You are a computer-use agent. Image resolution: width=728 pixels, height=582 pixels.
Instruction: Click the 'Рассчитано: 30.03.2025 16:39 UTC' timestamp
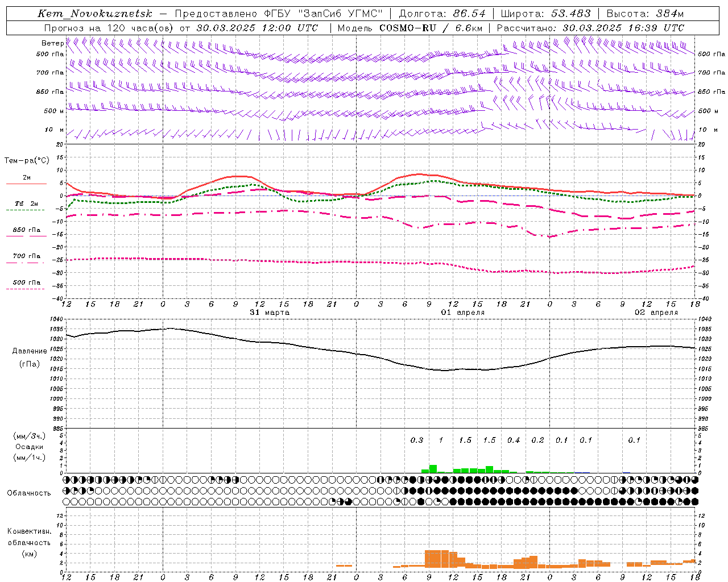pyautogui.click(x=590, y=28)
